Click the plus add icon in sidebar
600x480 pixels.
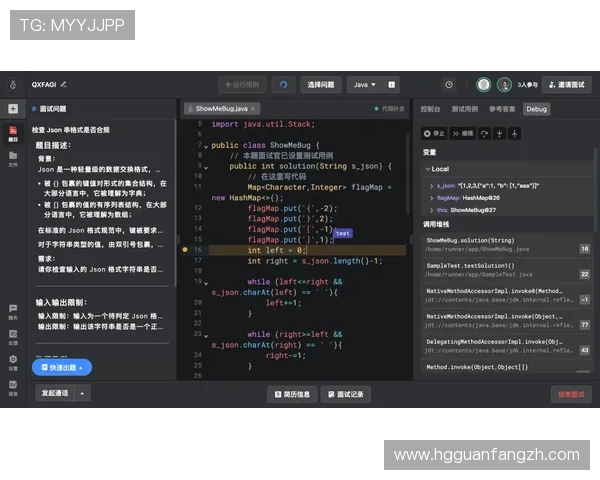coord(13,109)
